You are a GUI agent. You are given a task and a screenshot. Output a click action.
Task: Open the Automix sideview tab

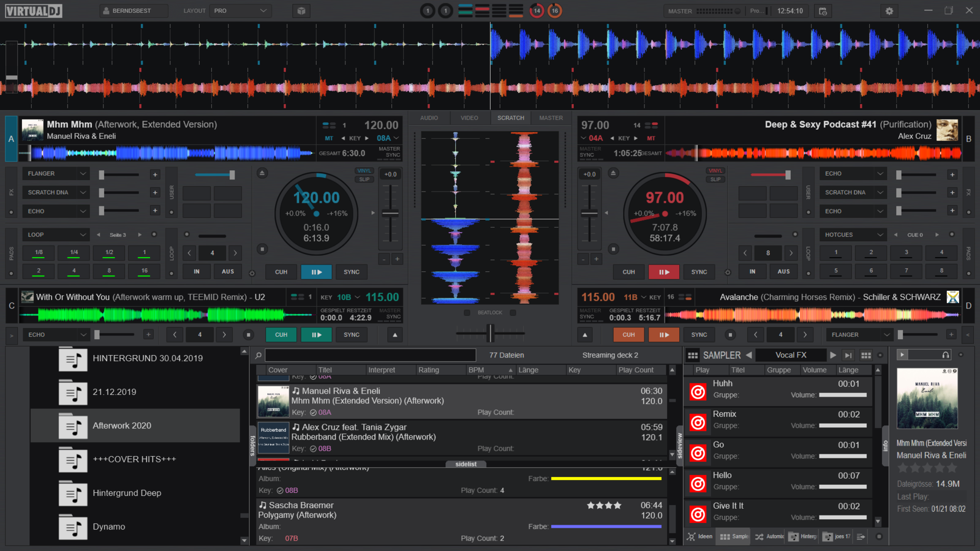(x=769, y=536)
